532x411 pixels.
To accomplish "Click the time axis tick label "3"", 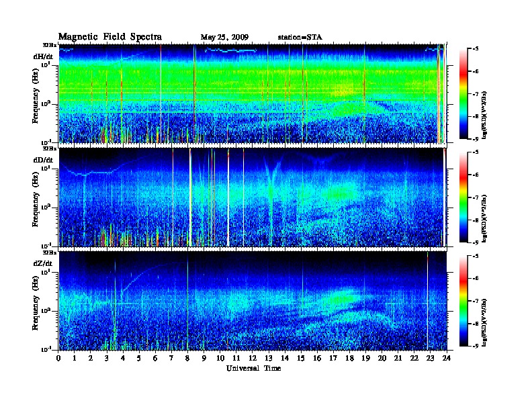I will point(107,358).
